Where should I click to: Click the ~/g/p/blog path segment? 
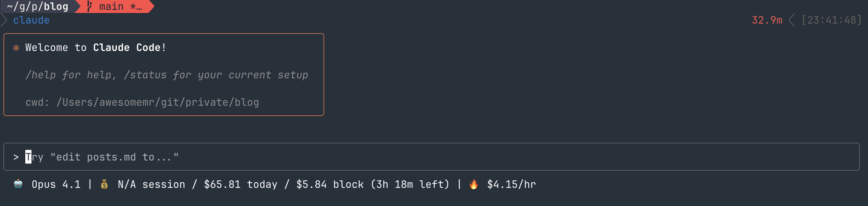38,7
